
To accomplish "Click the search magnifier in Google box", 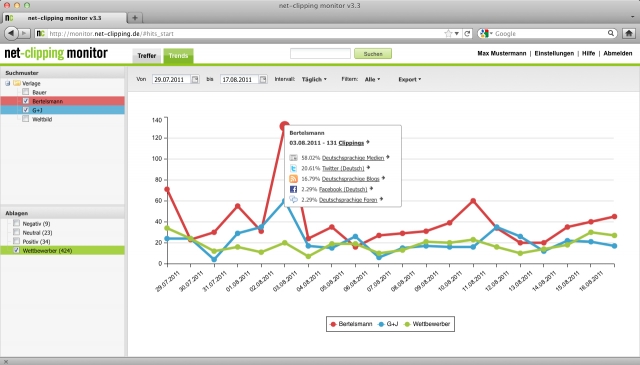I will click(611, 33).
